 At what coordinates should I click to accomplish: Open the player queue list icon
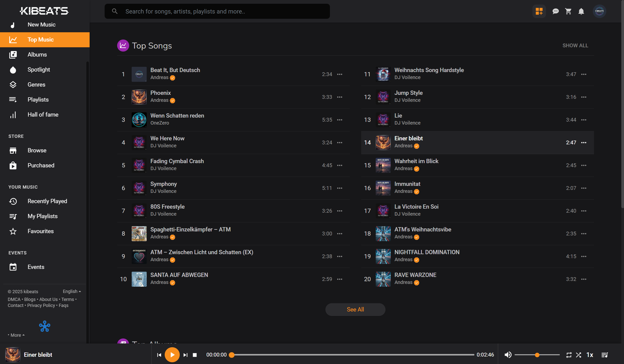point(604,355)
